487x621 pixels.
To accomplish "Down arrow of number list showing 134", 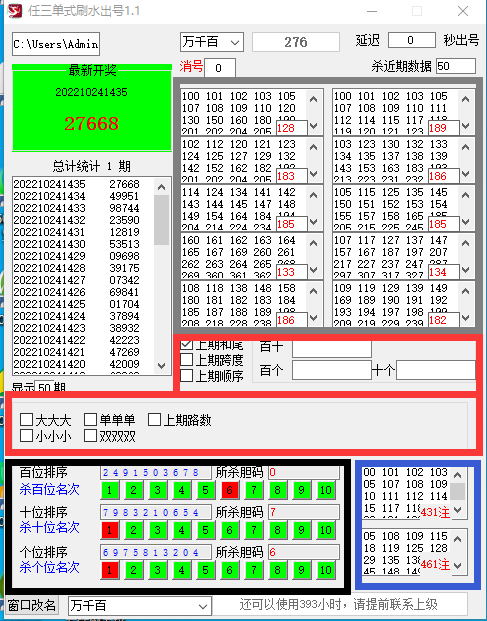I will coord(466,270).
